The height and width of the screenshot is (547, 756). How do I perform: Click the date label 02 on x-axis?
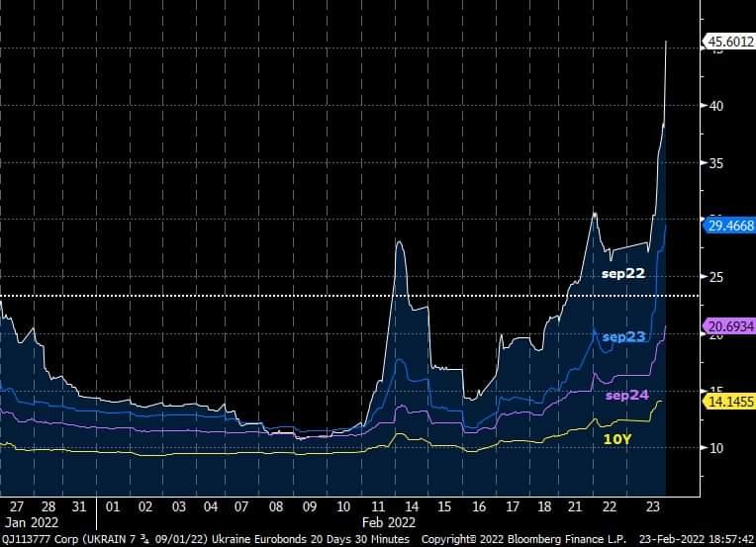coord(145,507)
